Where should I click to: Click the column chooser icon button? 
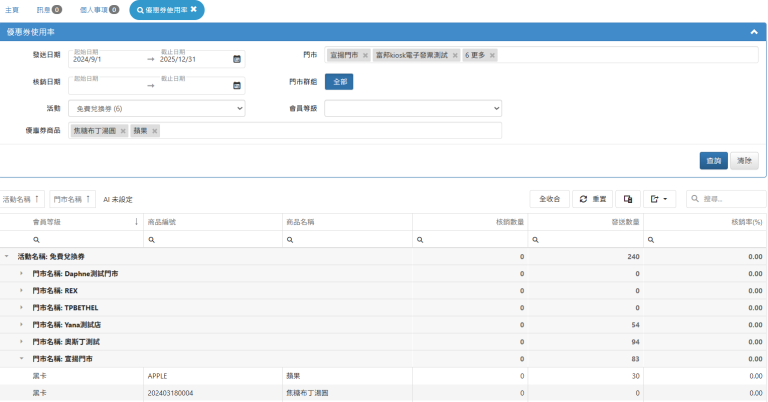coord(627,199)
